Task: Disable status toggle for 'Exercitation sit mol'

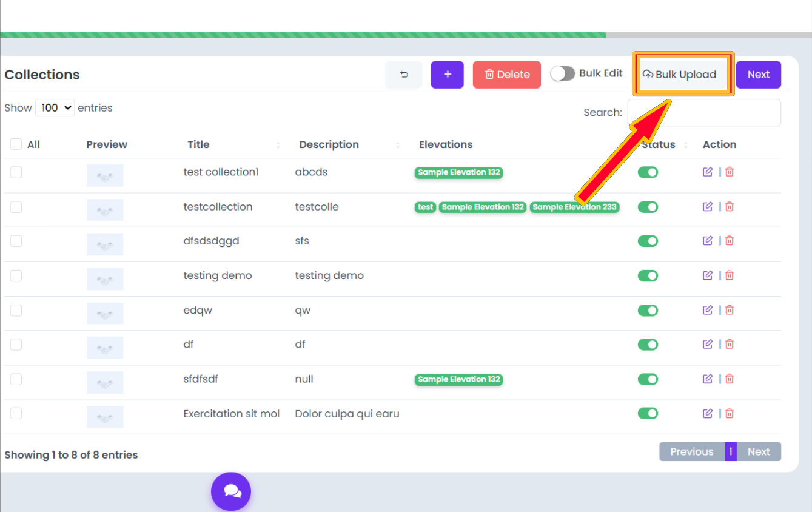Action: (648, 413)
